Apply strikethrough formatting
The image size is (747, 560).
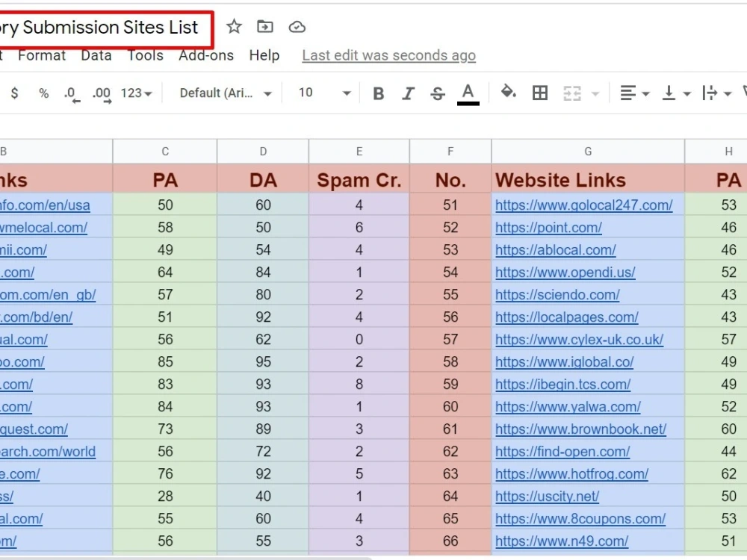coord(437,93)
